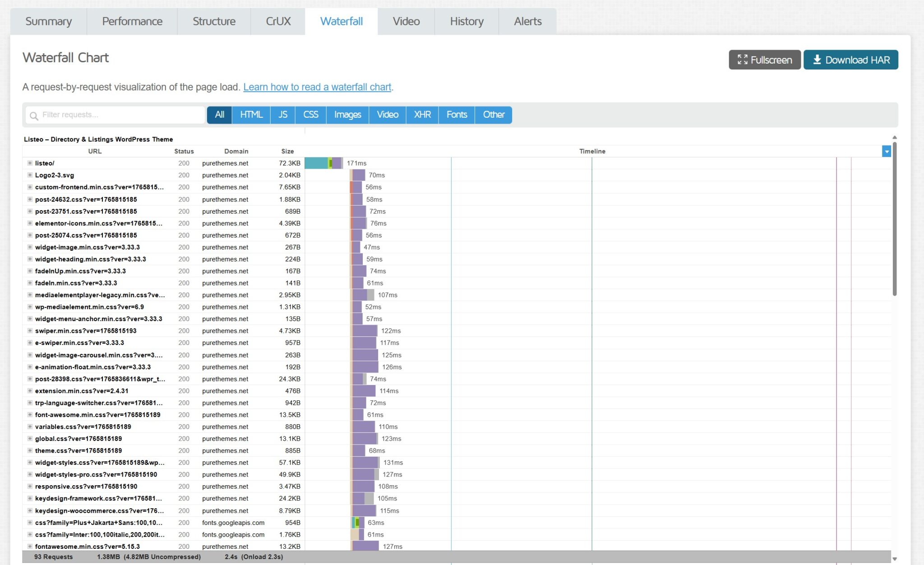Open the Structure tab
The image size is (924, 565).
[x=214, y=21]
